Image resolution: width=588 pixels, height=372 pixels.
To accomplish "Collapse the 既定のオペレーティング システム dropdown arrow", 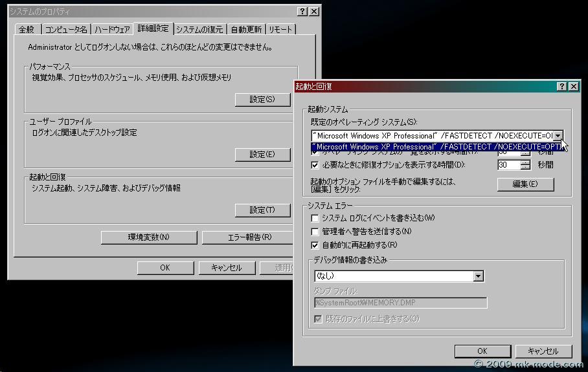I will 558,136.
